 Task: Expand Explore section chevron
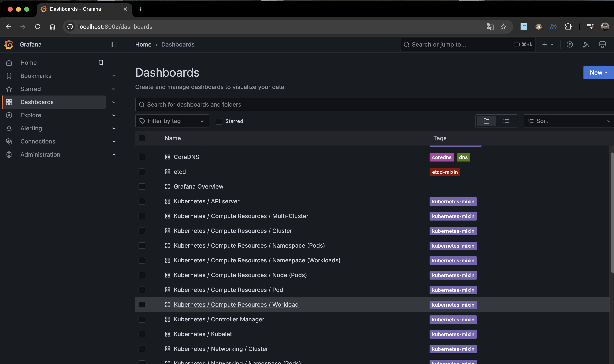pyautogui.click(x=114, y=115)
